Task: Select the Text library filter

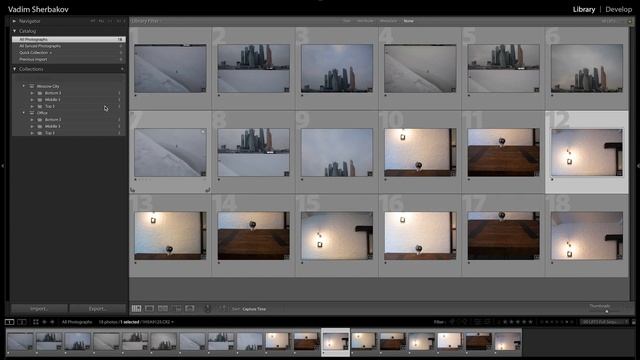Action: 347,21
